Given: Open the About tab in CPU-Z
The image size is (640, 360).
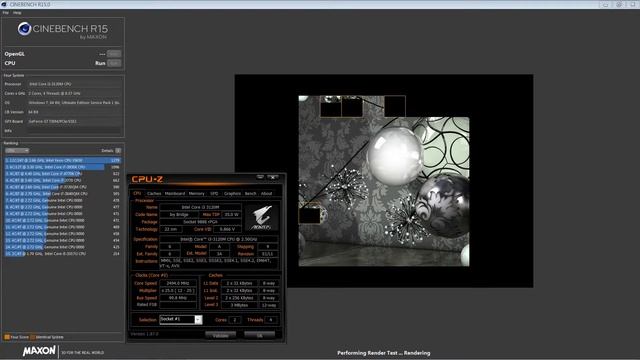Looking at the screenshot, I should [267, 193].
